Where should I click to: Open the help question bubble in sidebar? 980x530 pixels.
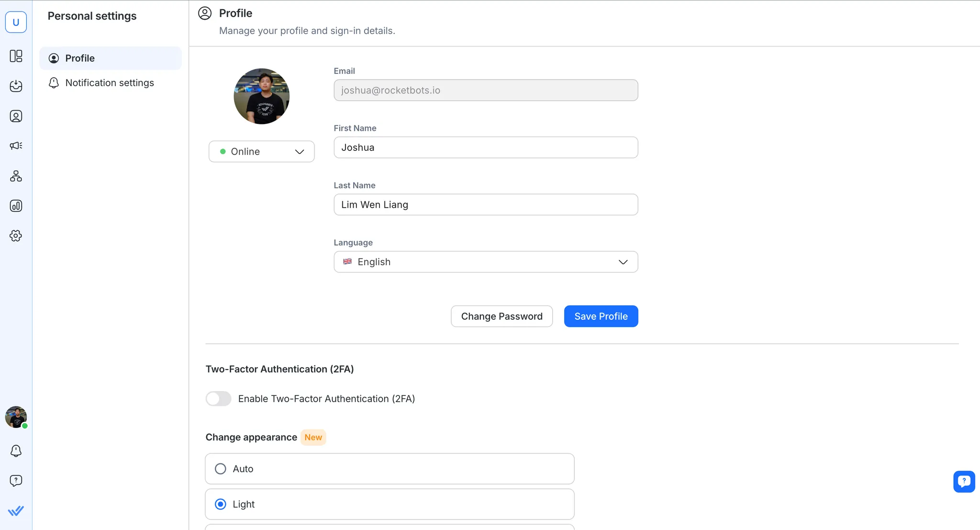(16, 480)
